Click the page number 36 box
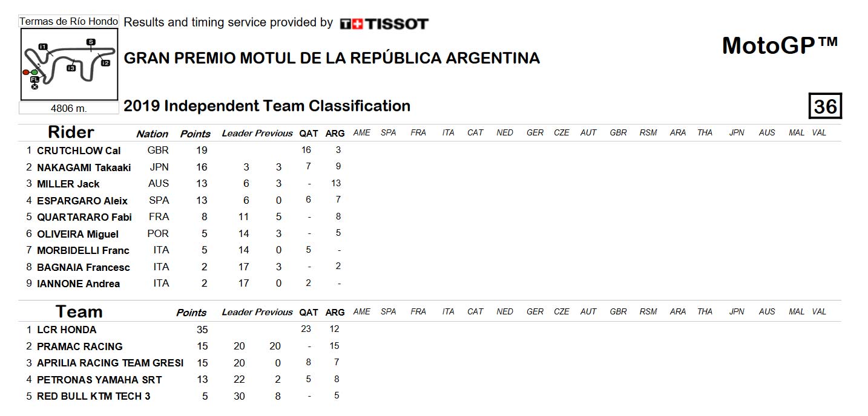This screenshot has width=868, height=416. (825, 106)
